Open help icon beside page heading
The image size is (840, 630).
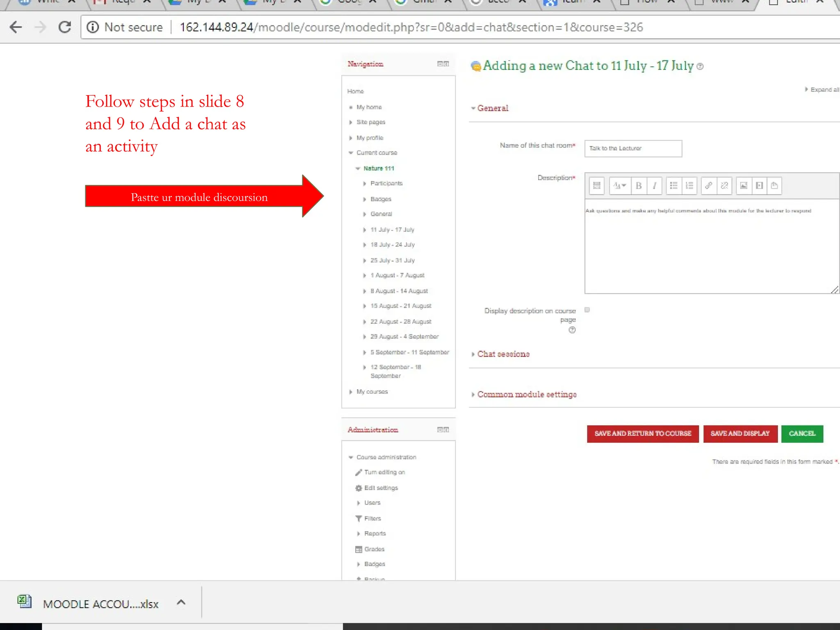point(700,66)
